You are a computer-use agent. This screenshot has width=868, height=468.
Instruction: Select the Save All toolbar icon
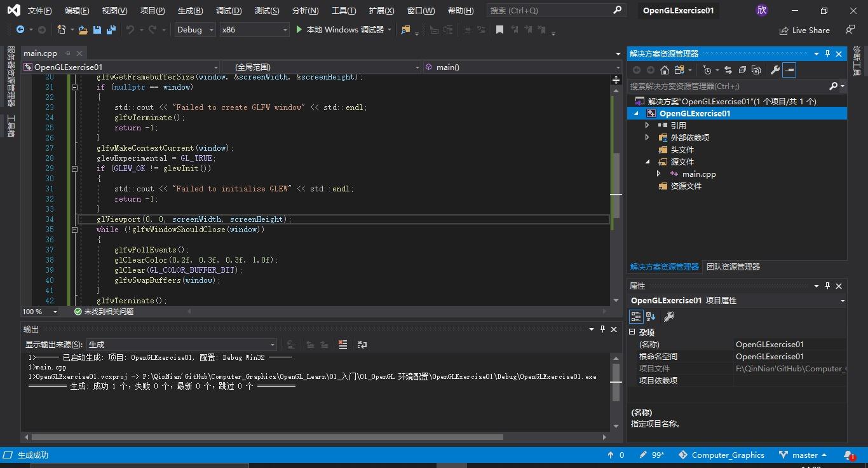click(111, 30)
